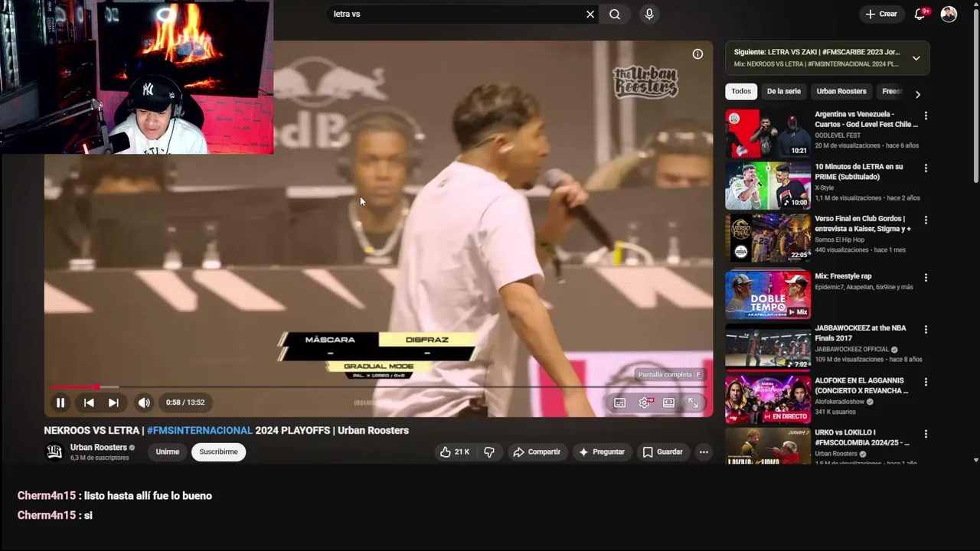Enter full screen mode
980x551 pixels.
click(693, 403)
